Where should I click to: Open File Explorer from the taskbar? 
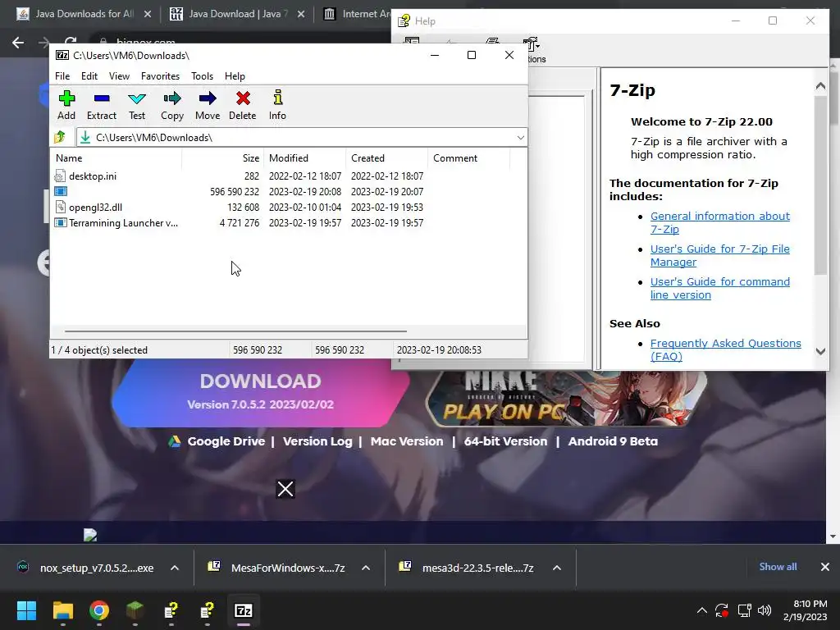point(62,610)
